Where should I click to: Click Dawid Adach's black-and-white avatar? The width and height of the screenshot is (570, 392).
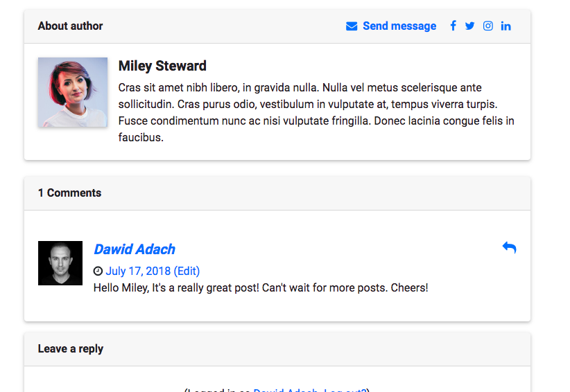click(60, 263)
